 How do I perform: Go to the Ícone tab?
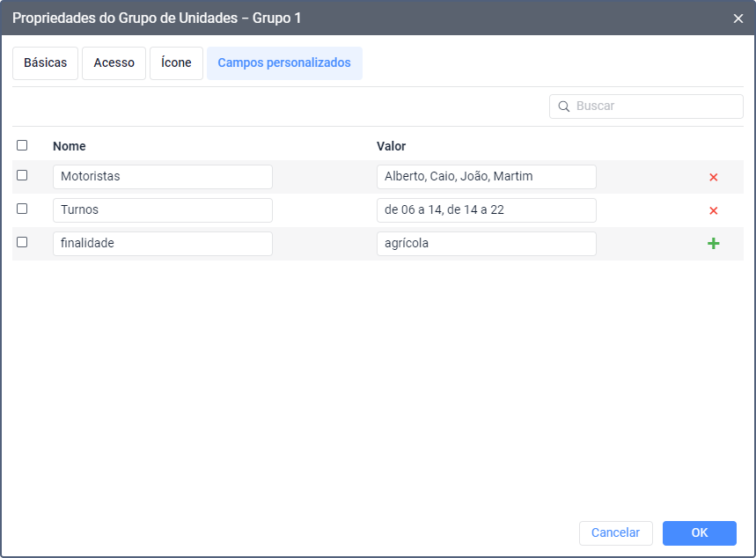[176, 63]
